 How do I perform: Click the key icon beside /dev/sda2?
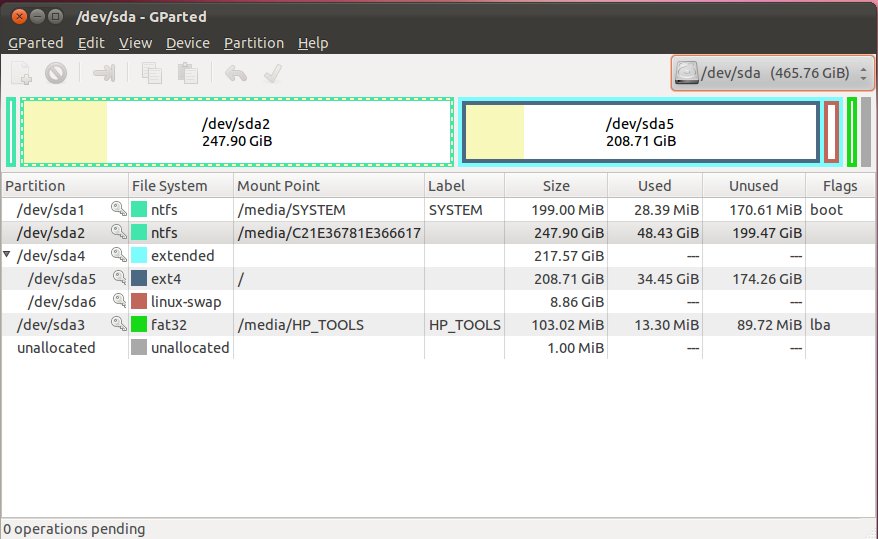tap(118, 232)
